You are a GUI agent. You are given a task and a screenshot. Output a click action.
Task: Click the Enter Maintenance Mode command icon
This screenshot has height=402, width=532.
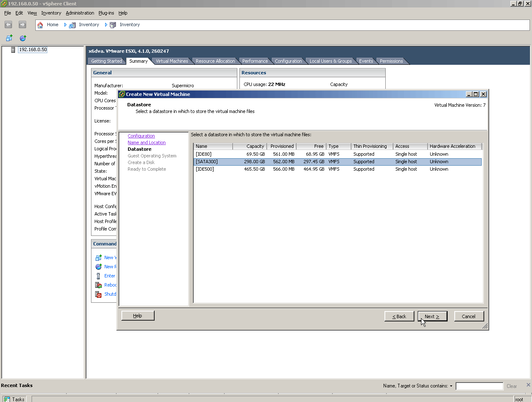point(99,276)
